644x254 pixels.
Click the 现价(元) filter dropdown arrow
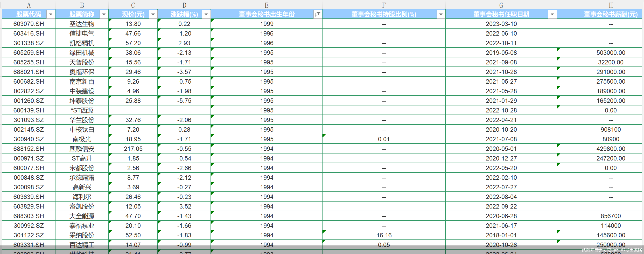coord(153,14)
